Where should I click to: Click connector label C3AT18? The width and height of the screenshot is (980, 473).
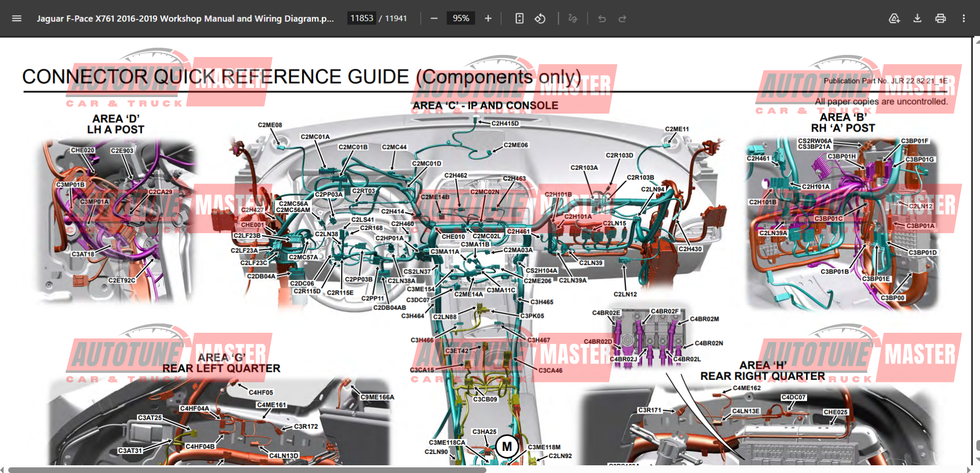click(x=83, y=254)
